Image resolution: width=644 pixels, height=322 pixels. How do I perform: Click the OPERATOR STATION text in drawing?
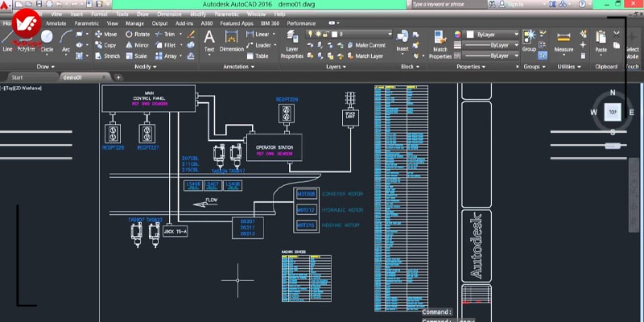(275, 147)
